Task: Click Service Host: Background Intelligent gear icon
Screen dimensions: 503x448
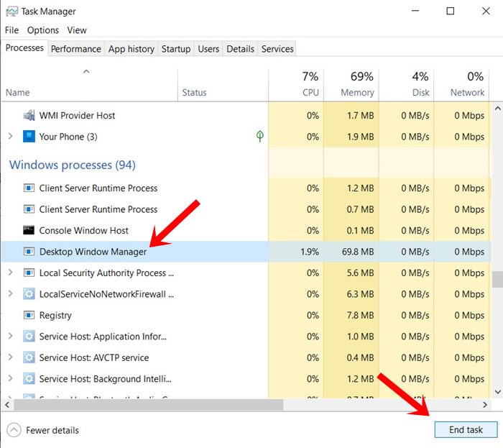Action: [29, 379]
